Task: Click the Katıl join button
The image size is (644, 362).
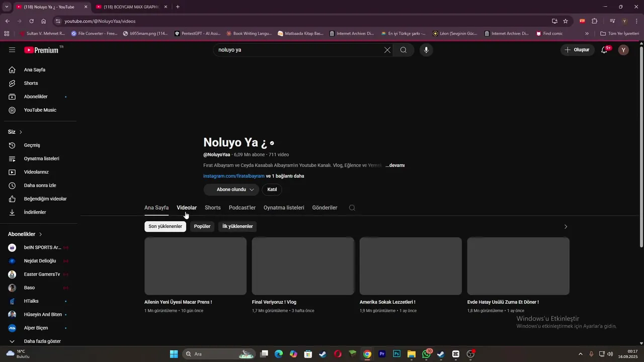Action: pos(272,190)
